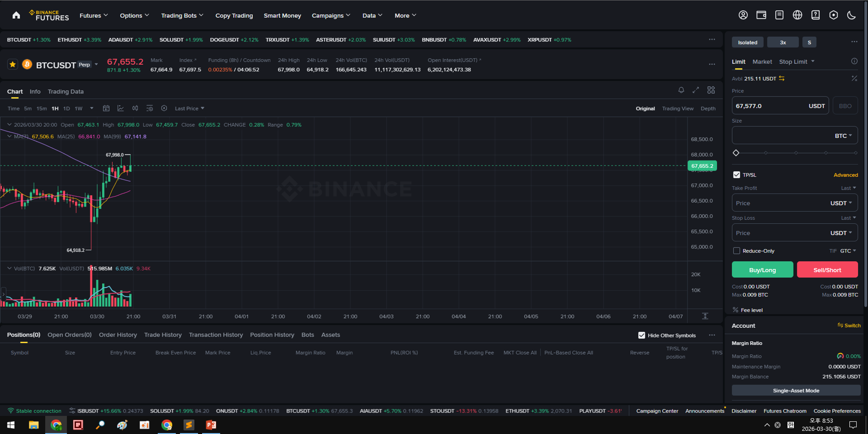Uncheck the TP/SL checkbox

[736, 175]
